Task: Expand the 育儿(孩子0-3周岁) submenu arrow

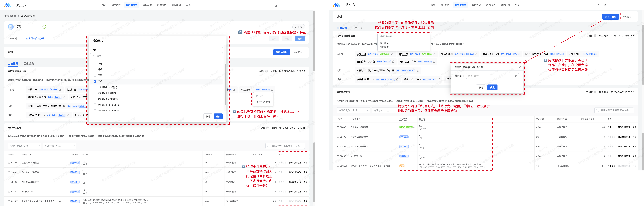Action: pyautogui.click(x=220, y=88)
